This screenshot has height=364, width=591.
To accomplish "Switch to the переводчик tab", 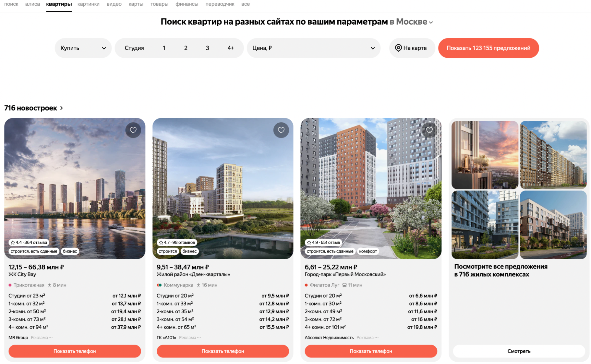I will pos(220,4).
